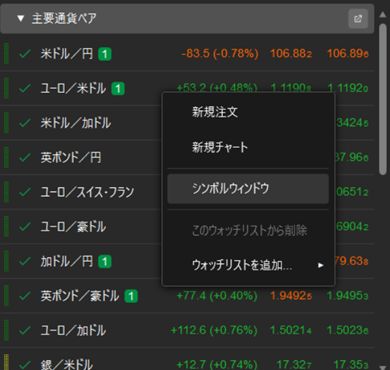
Task: Open the ウォッチリストを追加... submenu
Action: [x=248, y=265]
